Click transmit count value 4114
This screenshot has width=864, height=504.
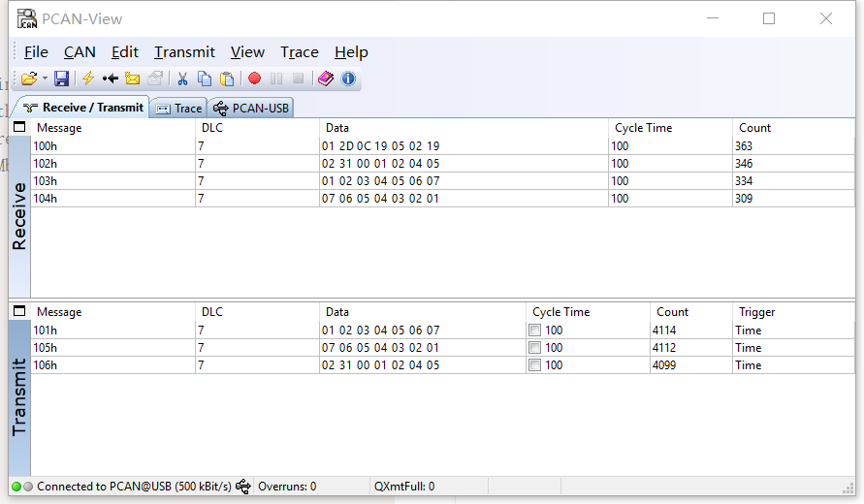coord(664,331)
